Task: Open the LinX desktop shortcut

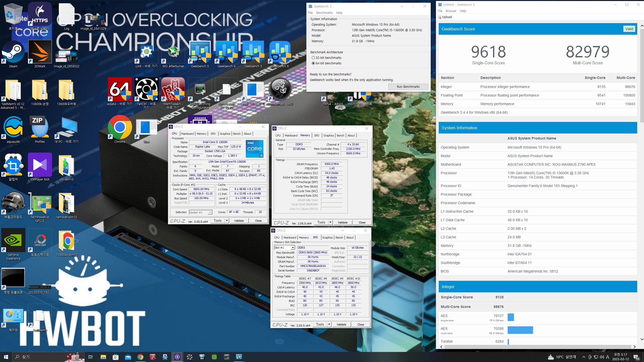Action: [147, 54]
